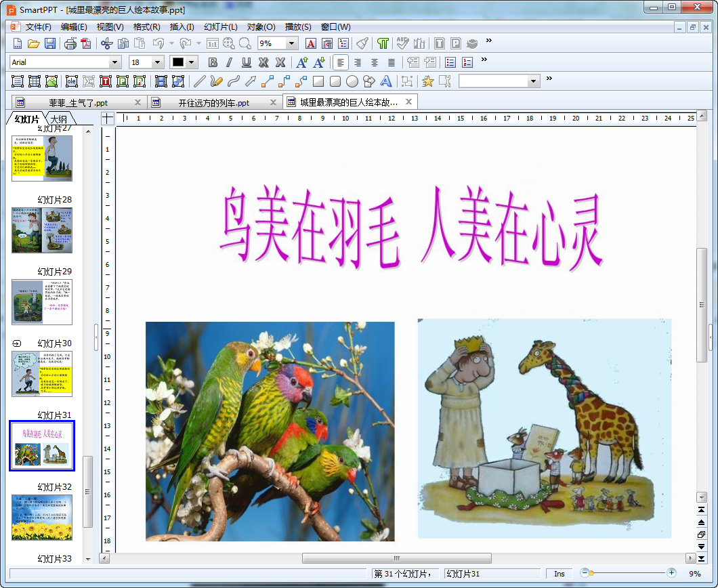The width and height of the screenshot is (718, 588).
Task: Switch to the 大纲 outline tab
Action: [x=59, y=119]
